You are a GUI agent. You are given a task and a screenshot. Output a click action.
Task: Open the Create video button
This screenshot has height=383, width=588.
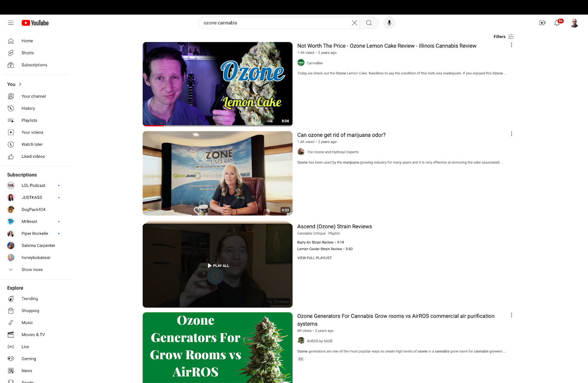542,23
